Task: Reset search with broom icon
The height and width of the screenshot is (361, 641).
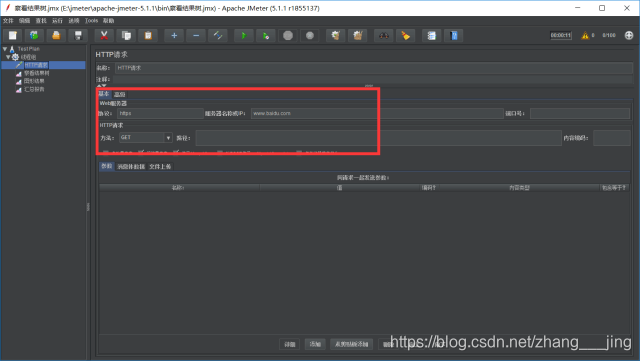Action: (x=406, y=36)
